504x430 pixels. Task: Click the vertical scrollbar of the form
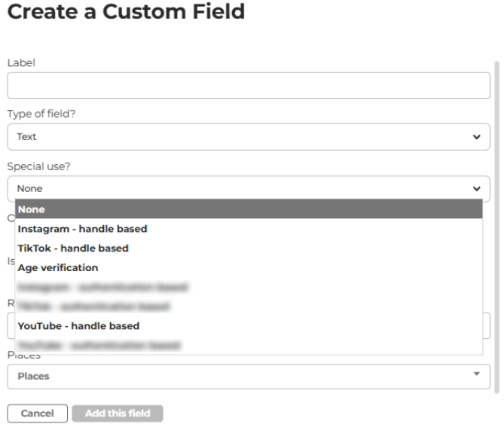496,226
